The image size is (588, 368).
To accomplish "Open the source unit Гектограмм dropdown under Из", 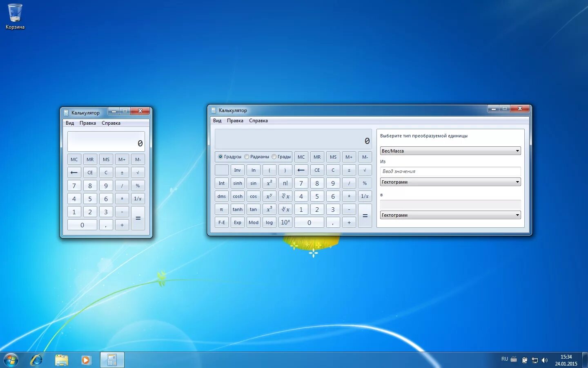I will 450,182.
